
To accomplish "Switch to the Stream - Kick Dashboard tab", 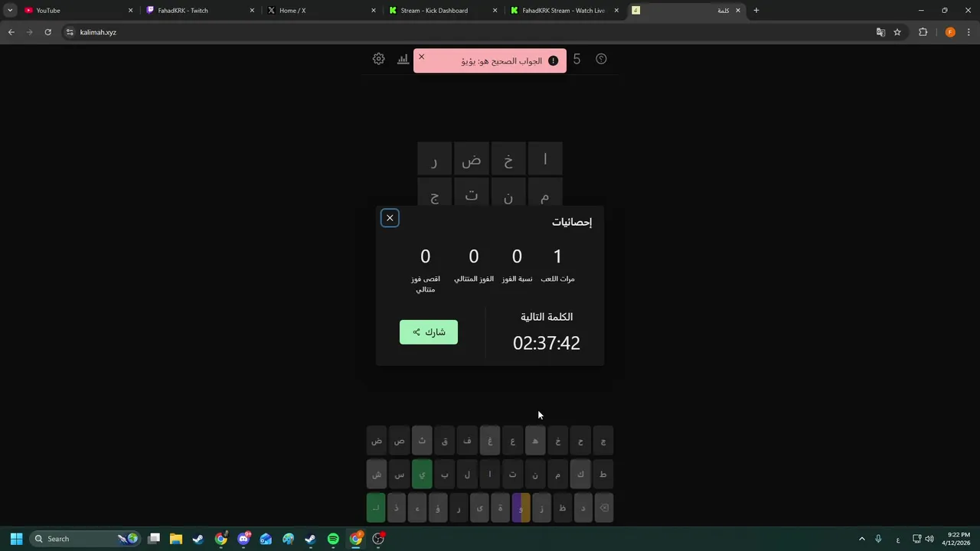I will pos(441,11).
